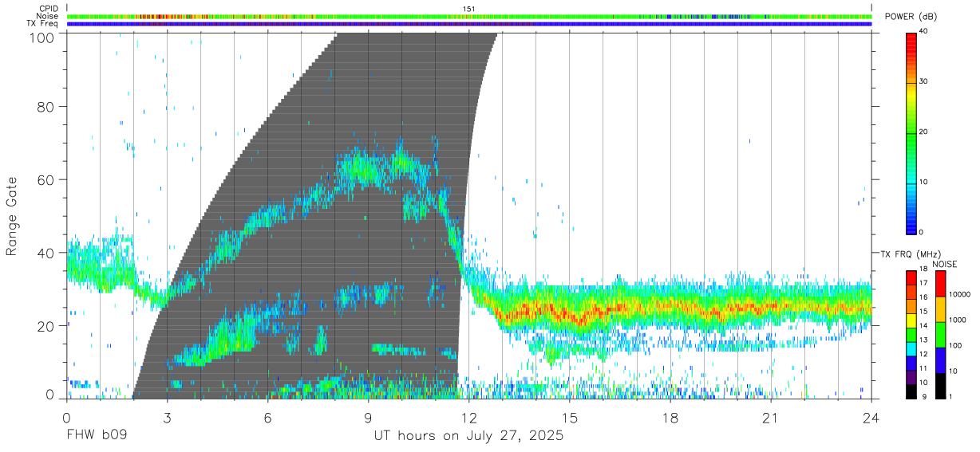Screen dimensions: 980x452
Task: Click the FHW b09 radar beam label
Action: tap(97, 436)
